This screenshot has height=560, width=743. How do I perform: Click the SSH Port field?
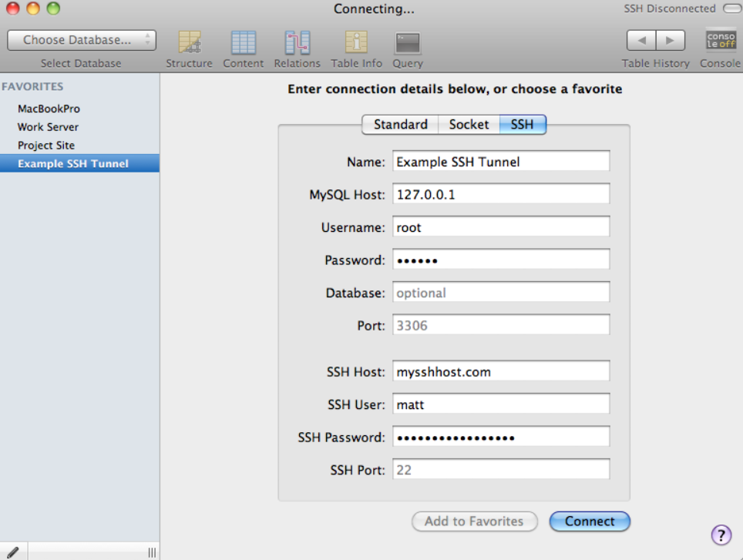pyautogui.click(x=501, y=469)
